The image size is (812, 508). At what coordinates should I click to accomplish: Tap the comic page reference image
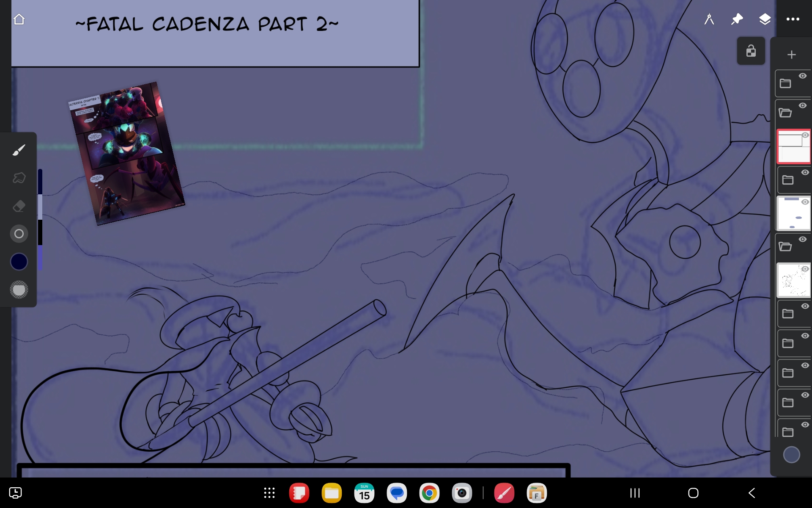(x=126, y=153)
